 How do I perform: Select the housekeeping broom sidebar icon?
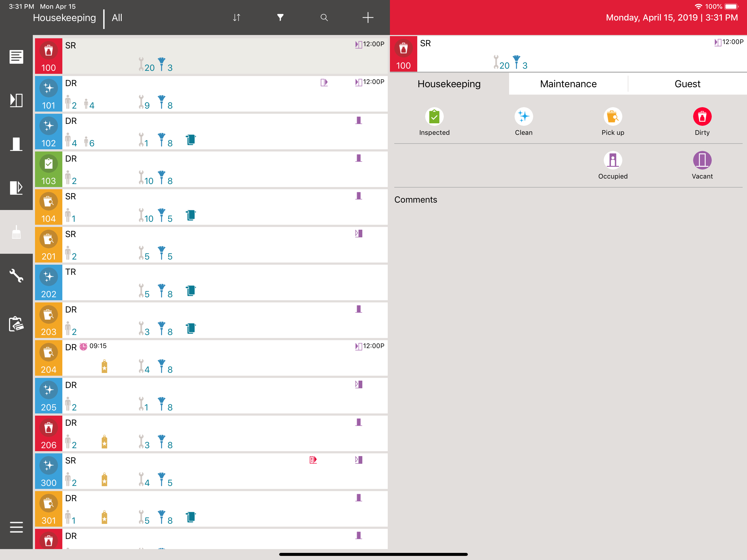click(16, 232)
